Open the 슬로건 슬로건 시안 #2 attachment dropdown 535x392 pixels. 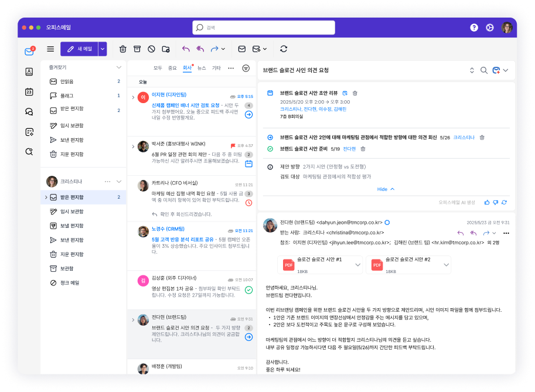click(446, 265)
